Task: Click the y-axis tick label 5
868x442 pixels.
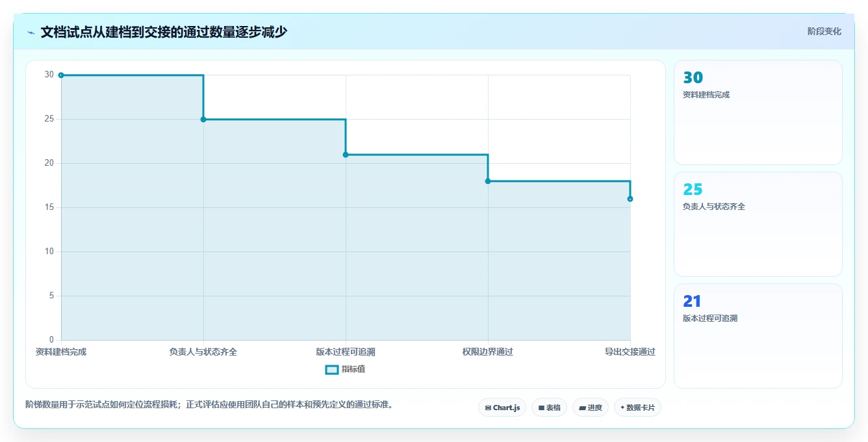Action: tap(51, 296)
